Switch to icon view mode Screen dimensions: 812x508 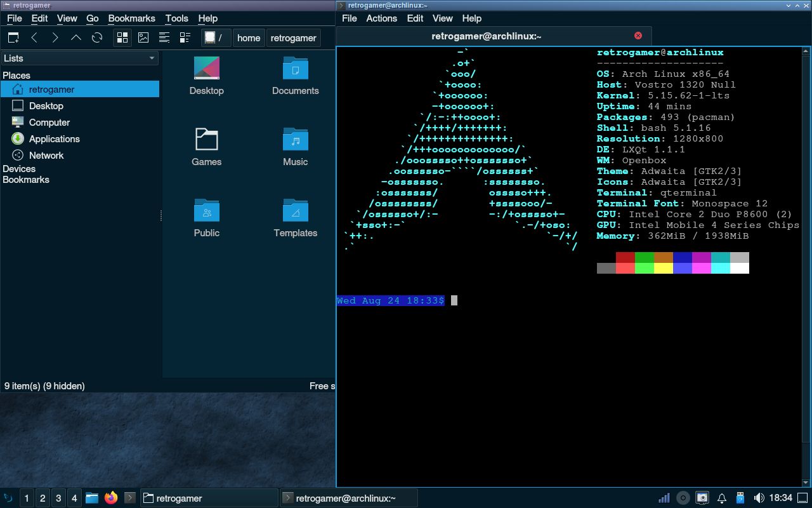(122, 37)
